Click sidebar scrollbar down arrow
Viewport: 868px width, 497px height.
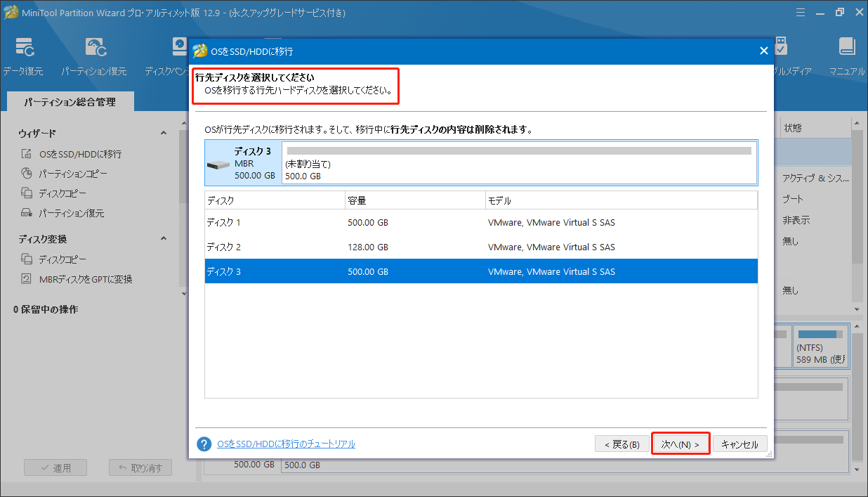pos(184,292)
